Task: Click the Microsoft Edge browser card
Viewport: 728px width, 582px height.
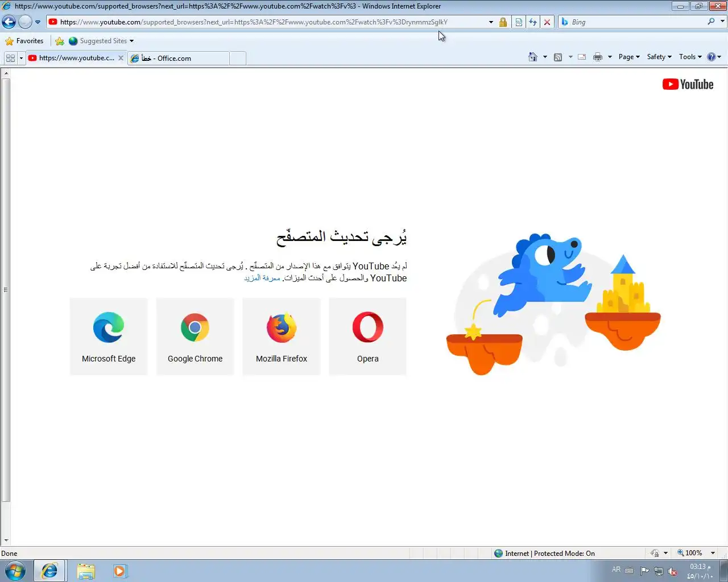Action: point(109,336)
